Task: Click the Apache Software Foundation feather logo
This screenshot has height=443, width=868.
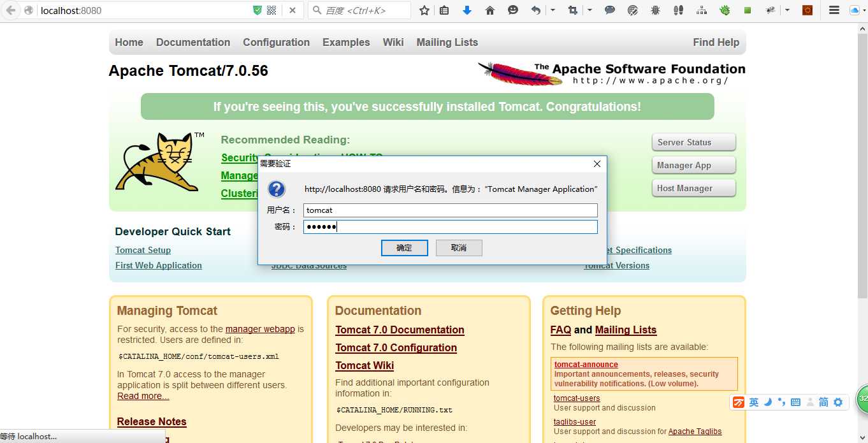Action: pyautogui.click(x=611, y=73)
